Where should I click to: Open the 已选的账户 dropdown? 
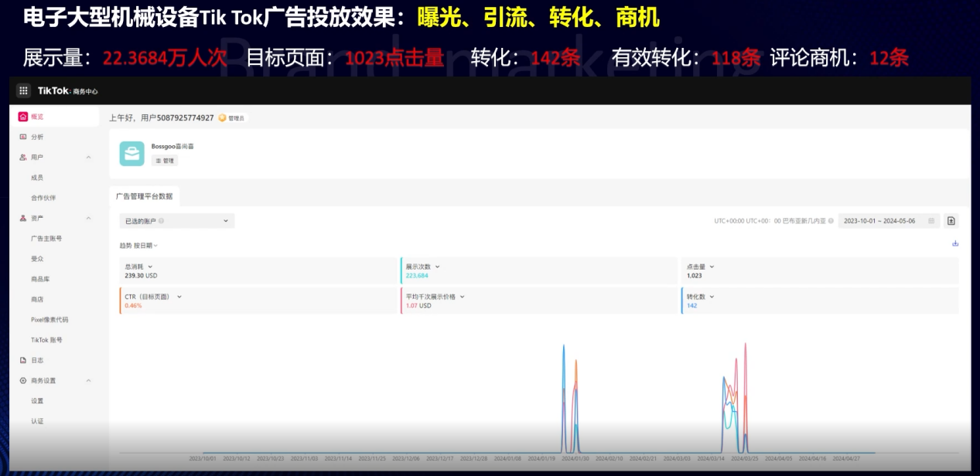[177, 221]
